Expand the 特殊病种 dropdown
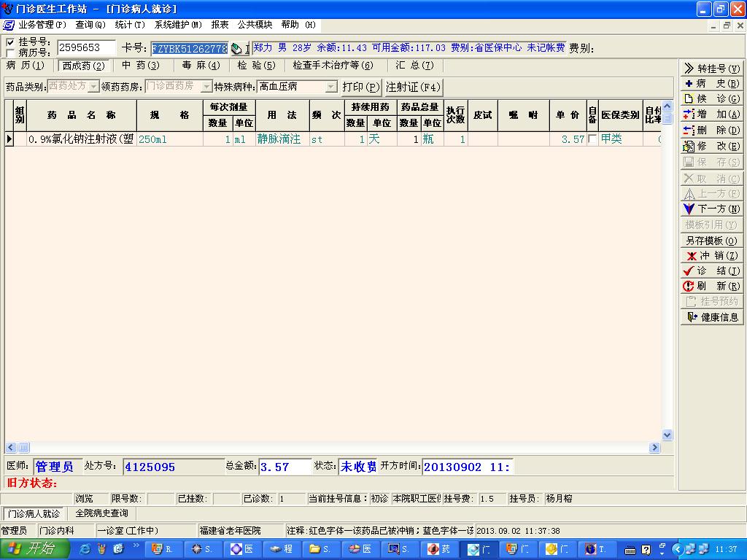 point(331,87)
